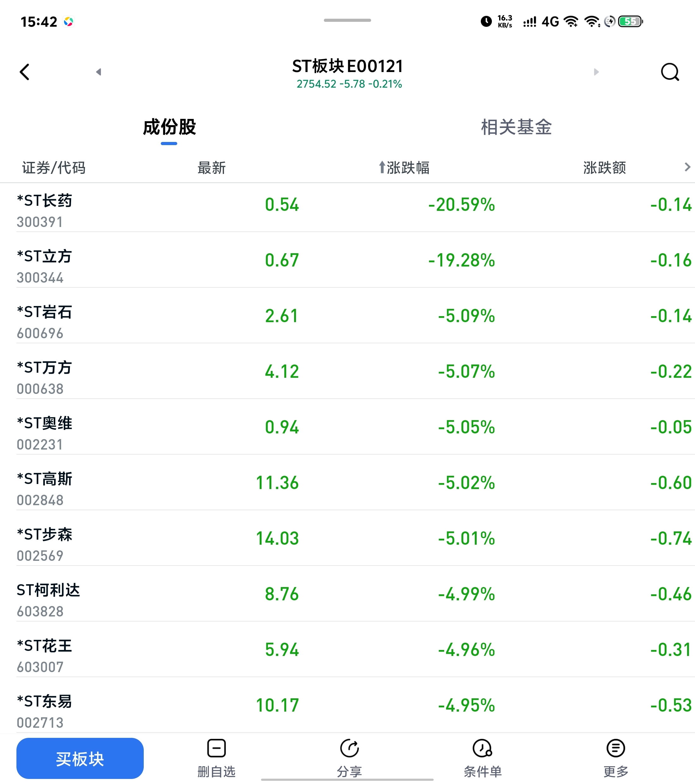Viewport: 695px width, 784px height.
Task: Sort by 最新 price column
Action: pos(212,168)
